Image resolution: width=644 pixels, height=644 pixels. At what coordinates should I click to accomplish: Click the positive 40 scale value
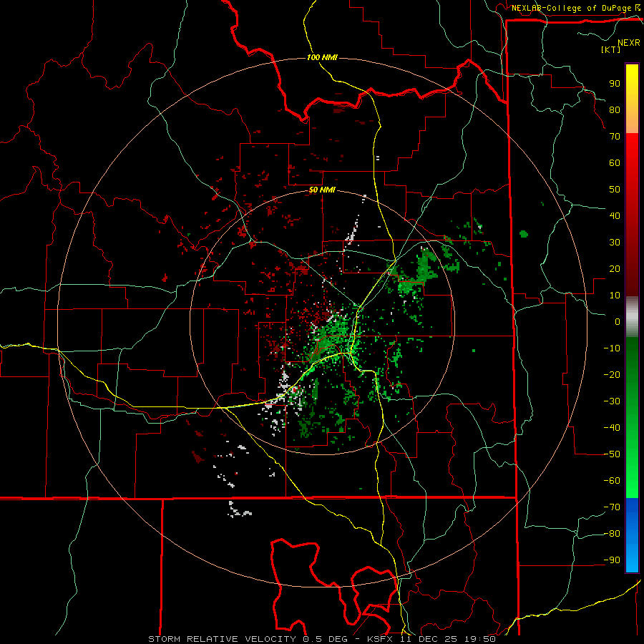pos(615,215)
